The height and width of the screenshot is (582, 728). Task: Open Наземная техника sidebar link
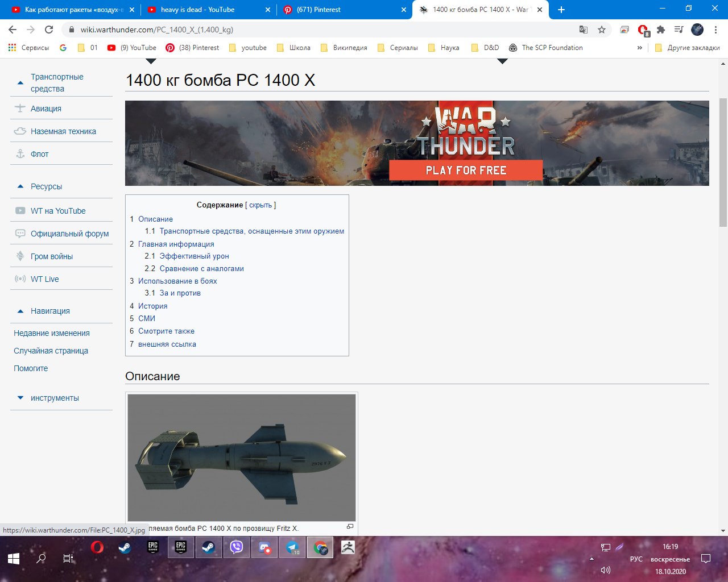pyautogui.click(x=63, y=131)
